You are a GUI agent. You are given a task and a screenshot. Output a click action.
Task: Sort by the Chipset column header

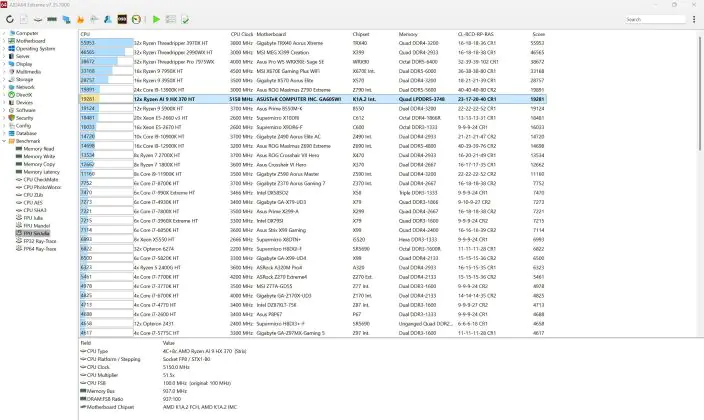(x=361, y=34)
